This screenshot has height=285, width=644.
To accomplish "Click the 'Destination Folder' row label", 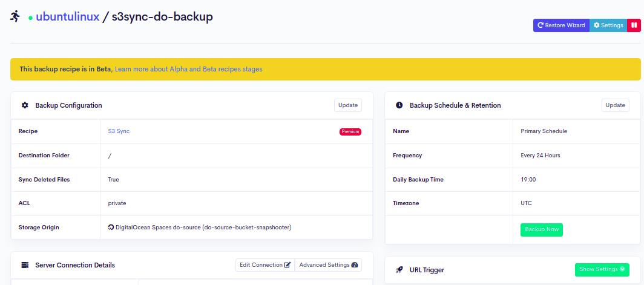I will (x=44, y=156).
